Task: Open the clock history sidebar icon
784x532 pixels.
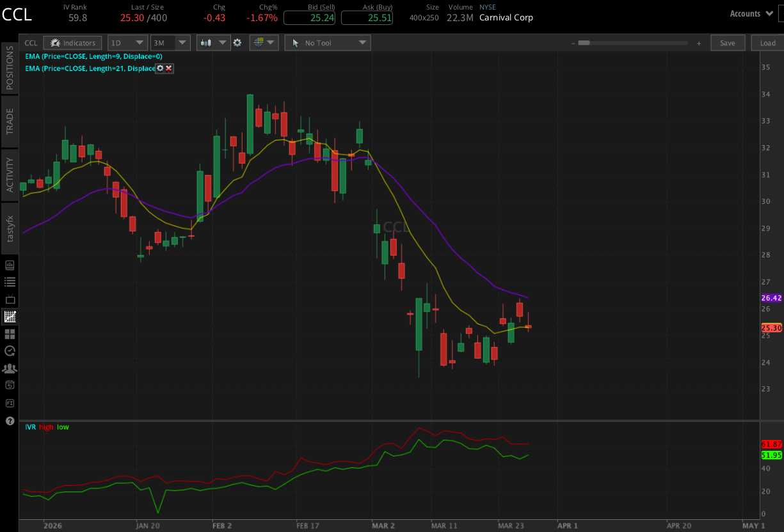Action: [10, 350]
